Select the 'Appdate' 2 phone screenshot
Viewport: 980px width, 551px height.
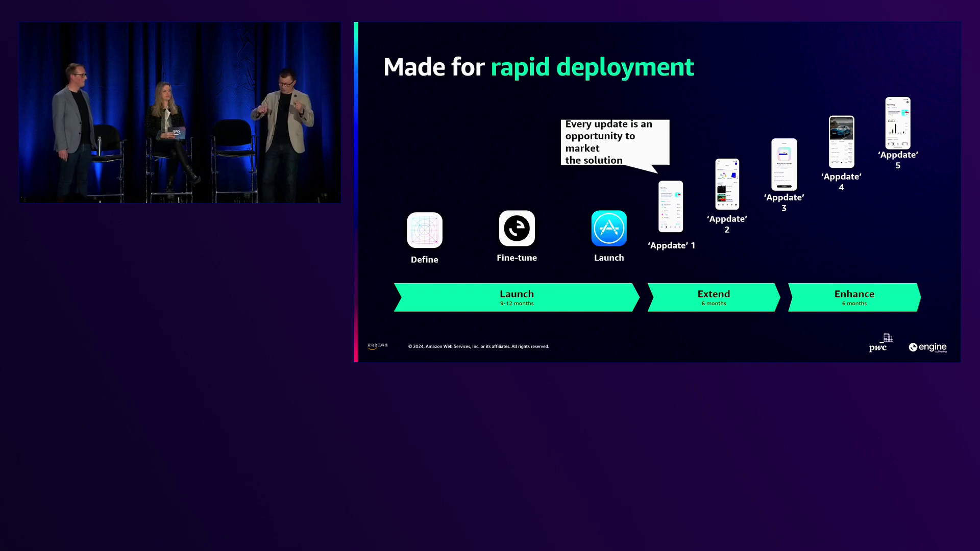[727, 184]
